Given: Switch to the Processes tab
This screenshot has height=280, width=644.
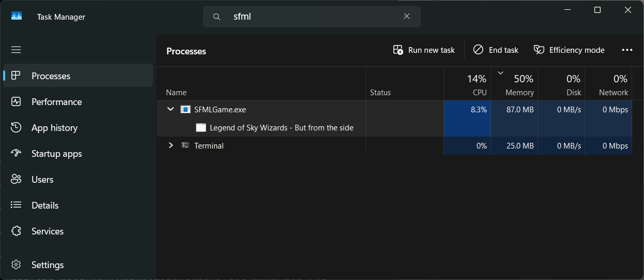Looking at the screenshot, I should pyautogui.click(x=78, y=76).
